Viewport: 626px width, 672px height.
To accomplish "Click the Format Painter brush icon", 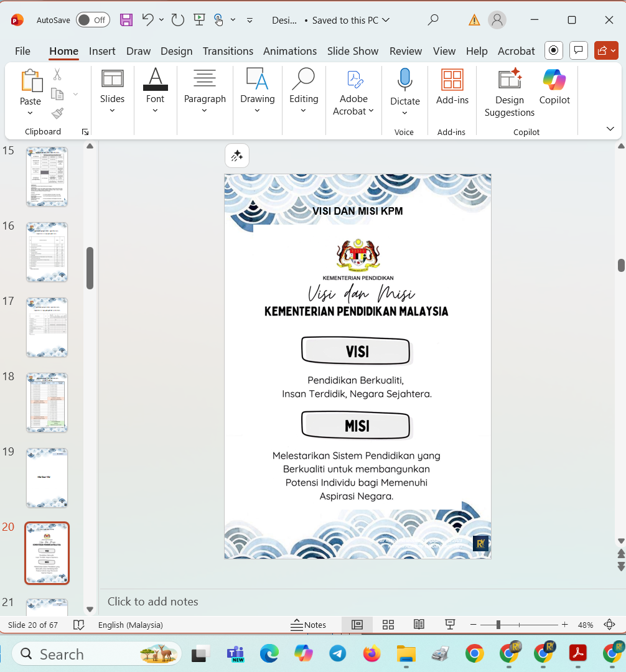I will 57,113.
